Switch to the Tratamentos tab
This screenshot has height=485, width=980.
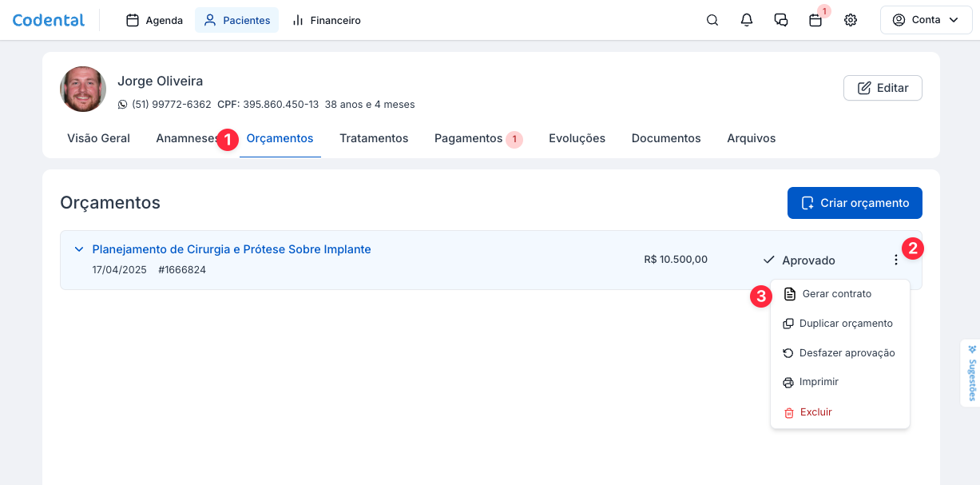tap(374, 138)
